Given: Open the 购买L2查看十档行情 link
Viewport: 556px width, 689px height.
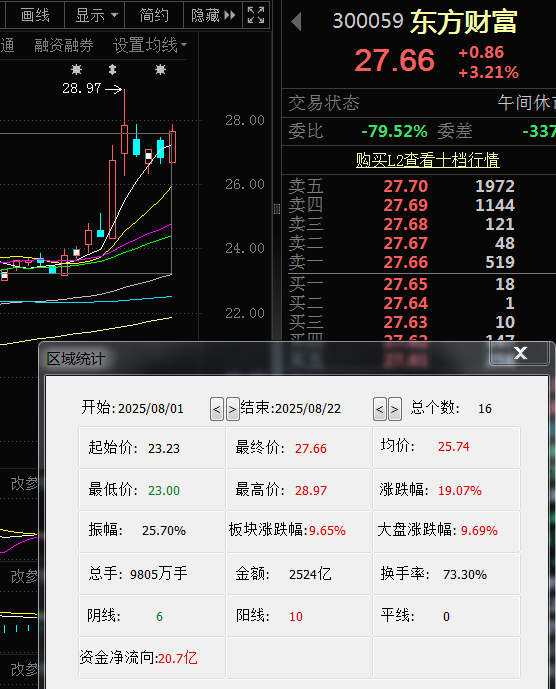Looking at the screenshot, I should [427, 160].
